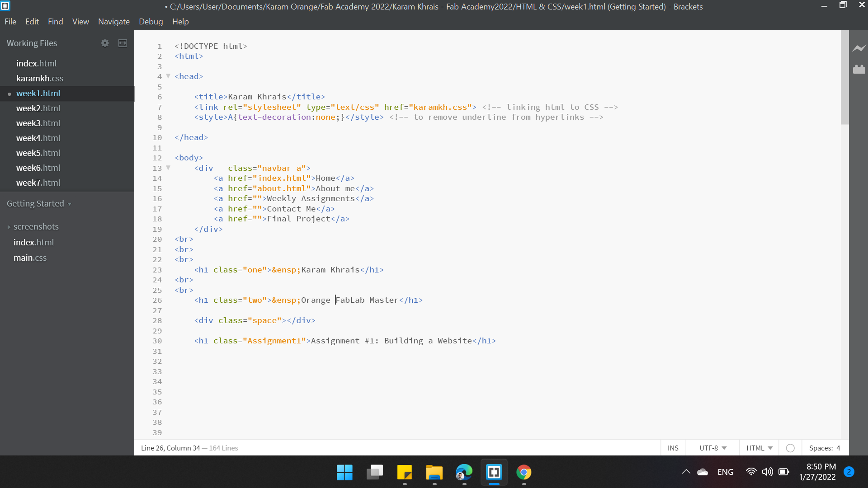Open Working Files settings gear

(x=105, y=43)
